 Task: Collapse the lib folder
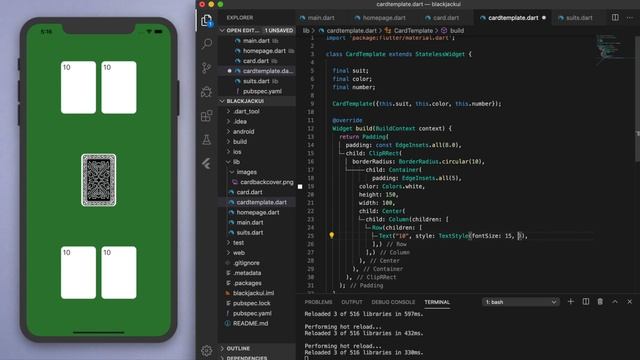tap(257, 162)
